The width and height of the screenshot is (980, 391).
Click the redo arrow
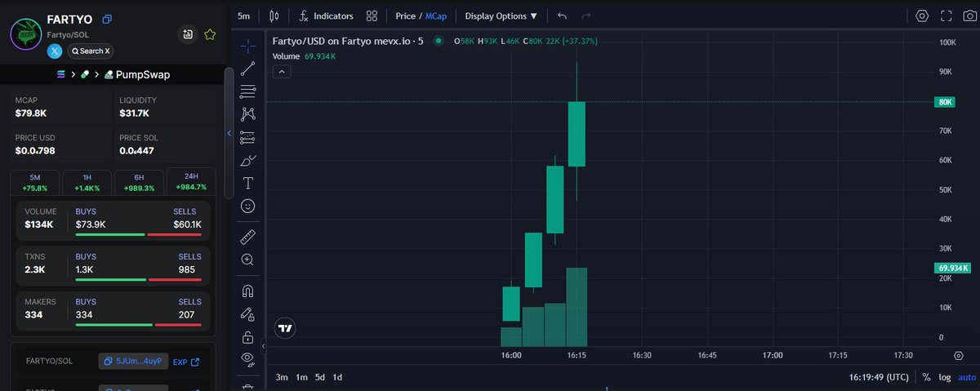[586, 16]
